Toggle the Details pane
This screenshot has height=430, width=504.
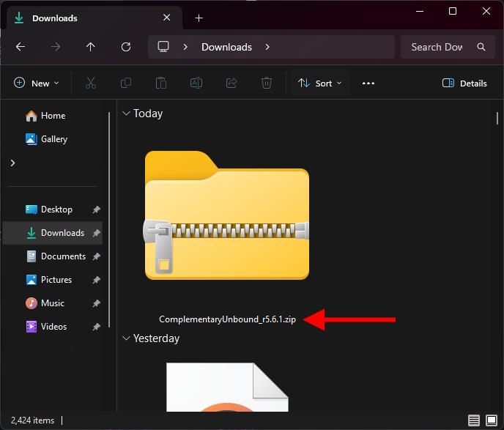[x=464, y=84]
